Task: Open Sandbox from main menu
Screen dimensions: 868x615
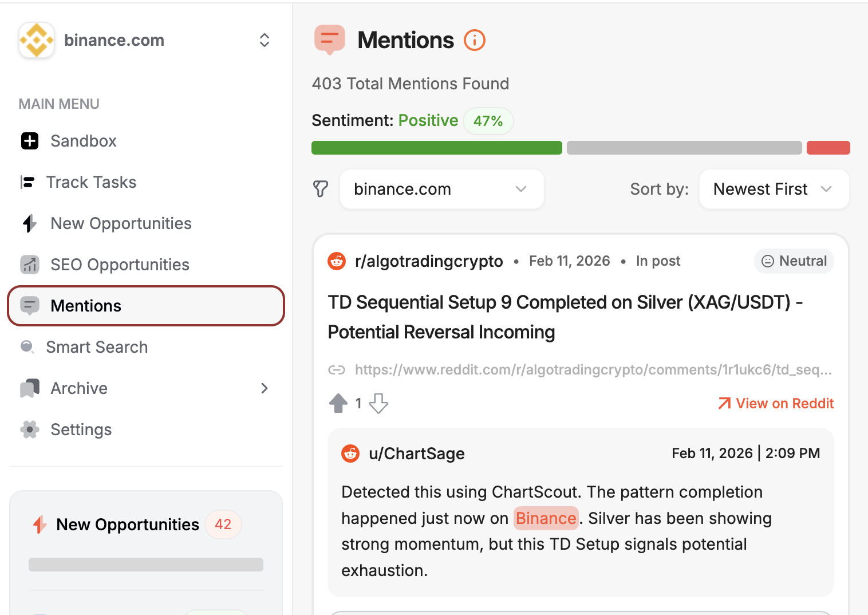Action: click(84, 141)
